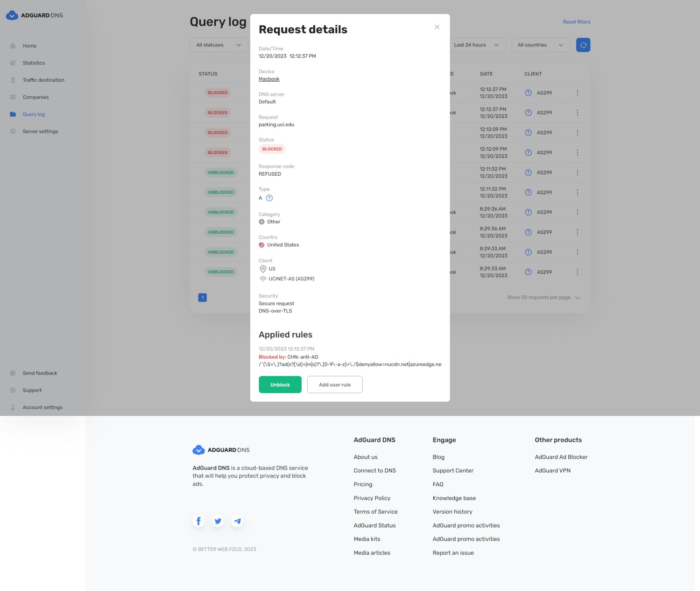This screenshot has width=700, height=591.
Task: Open the Last 24 hours dropdown
Action: click(476, 45)
